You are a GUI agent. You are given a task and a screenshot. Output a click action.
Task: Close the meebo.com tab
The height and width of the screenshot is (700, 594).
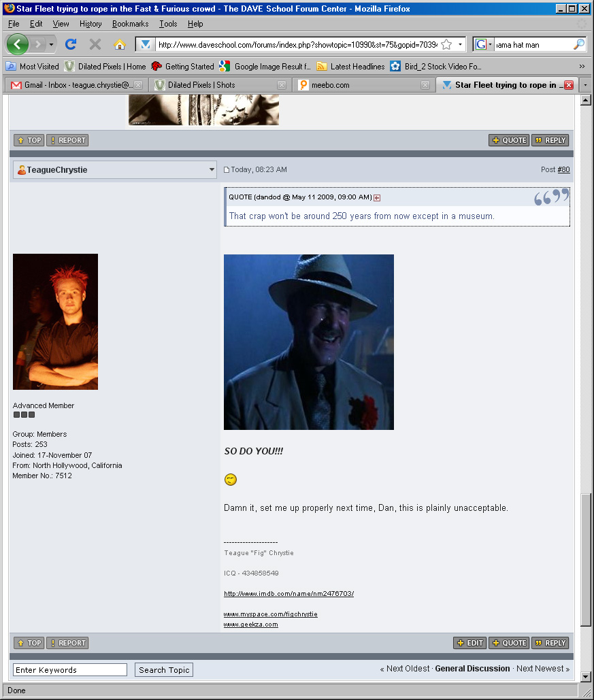[x=425, y=85]
